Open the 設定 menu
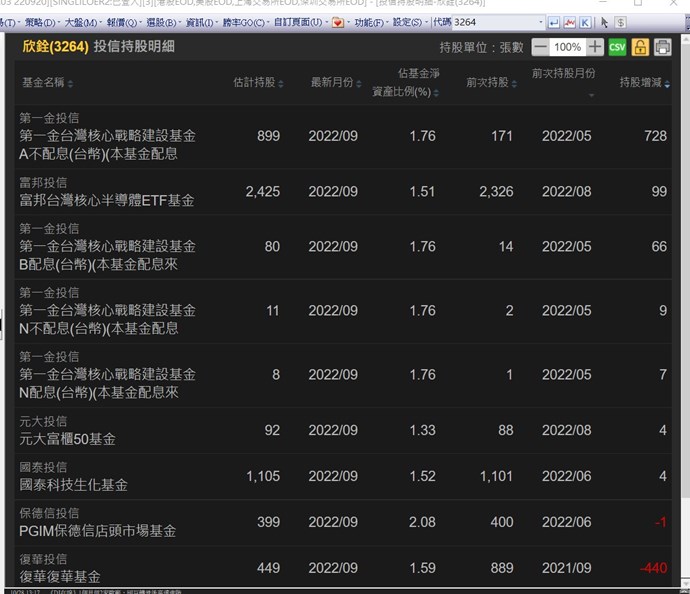This screenshot has width=690, height=594. coord(406,22)
